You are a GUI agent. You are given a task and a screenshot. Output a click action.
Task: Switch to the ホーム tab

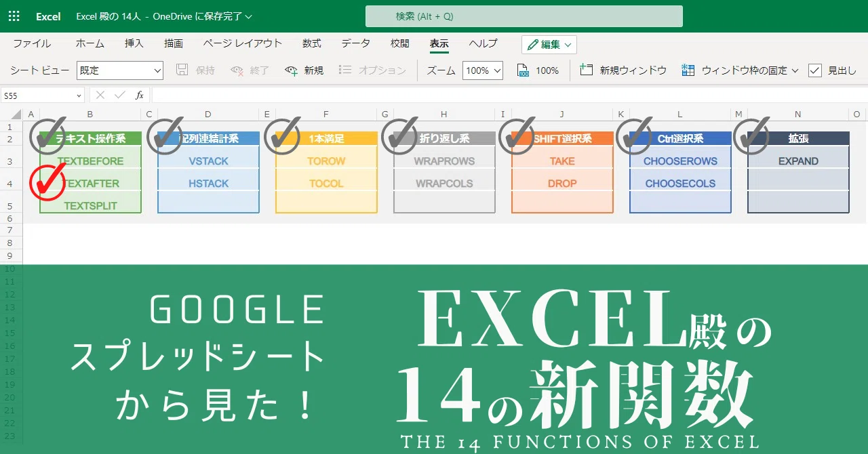[x=90, y=43]
